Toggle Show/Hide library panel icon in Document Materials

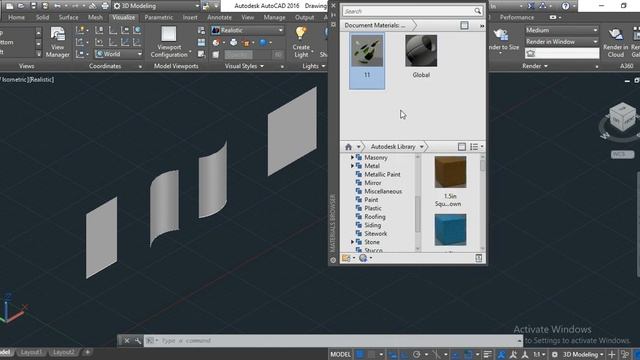(464, 25)
